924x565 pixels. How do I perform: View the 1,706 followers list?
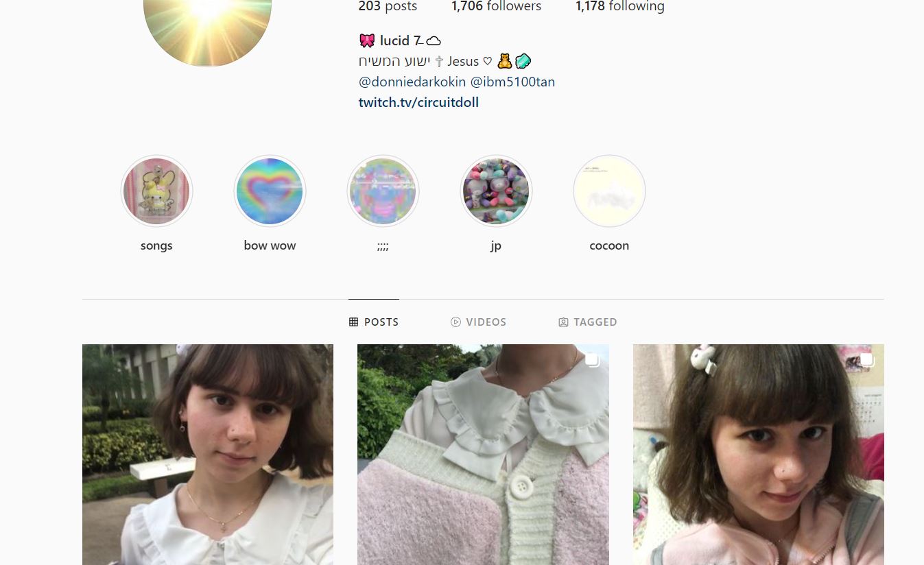click(496, 6)
